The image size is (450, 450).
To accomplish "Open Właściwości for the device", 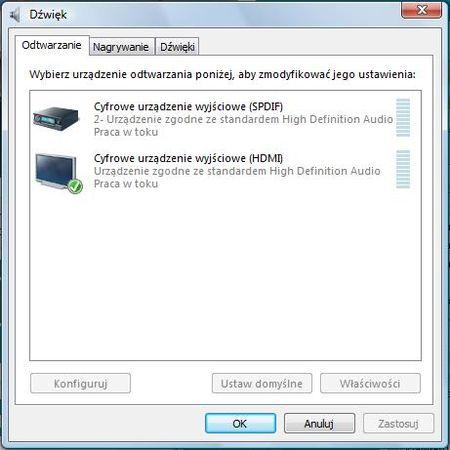I will (370, 383).
